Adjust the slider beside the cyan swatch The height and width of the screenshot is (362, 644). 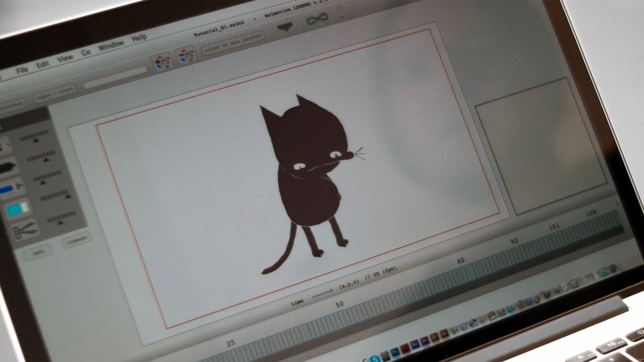[x=56, y=195]
